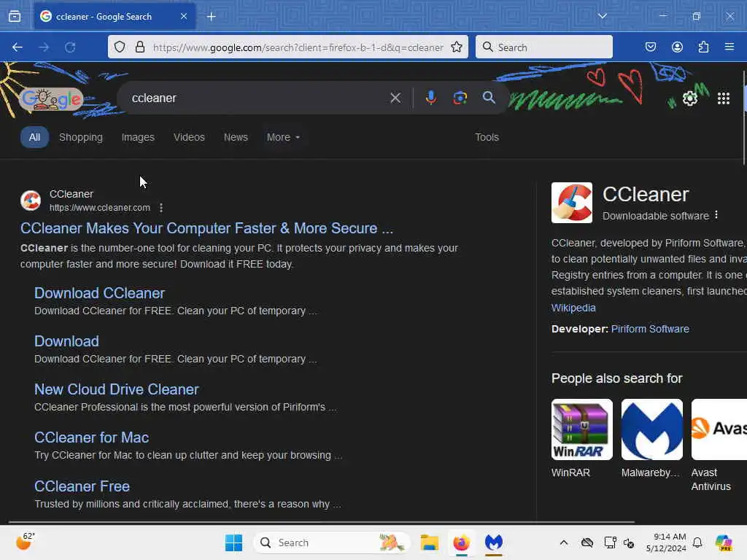Switch to News results
The height and width of the screenshot is (560, 747).
point(236,137)
